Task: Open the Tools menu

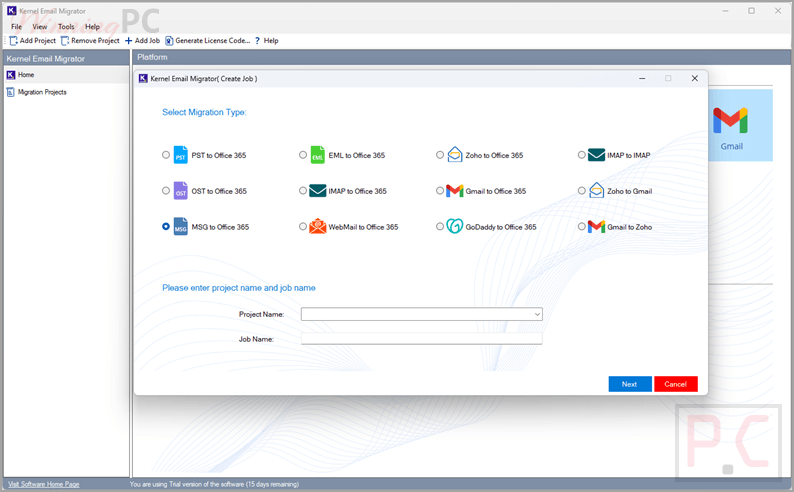Action: [x=66, y=27]
